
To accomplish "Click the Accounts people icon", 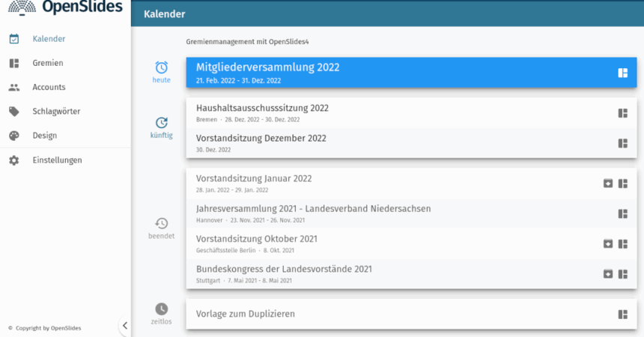I will click(14, 87).
